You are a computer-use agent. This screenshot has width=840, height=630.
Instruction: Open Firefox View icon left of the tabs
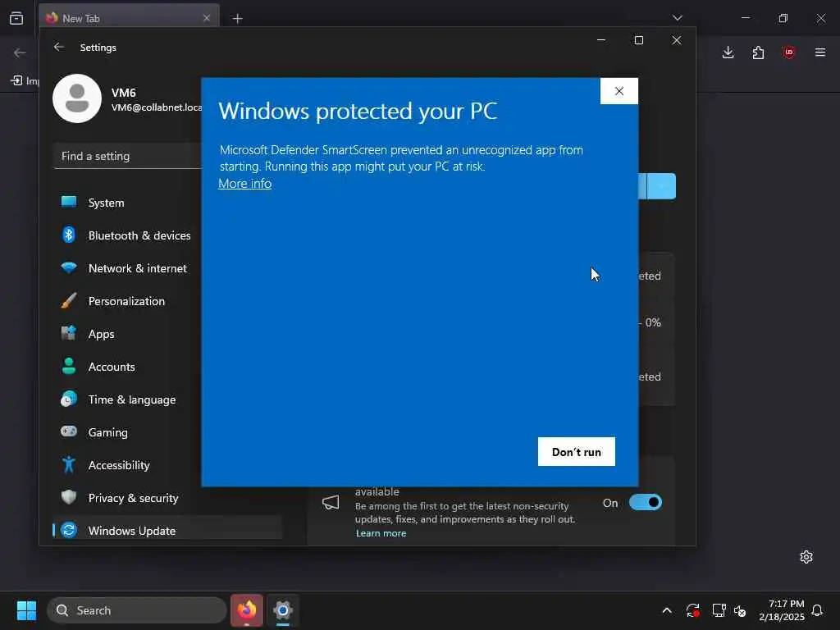click(x=16, y=18)
